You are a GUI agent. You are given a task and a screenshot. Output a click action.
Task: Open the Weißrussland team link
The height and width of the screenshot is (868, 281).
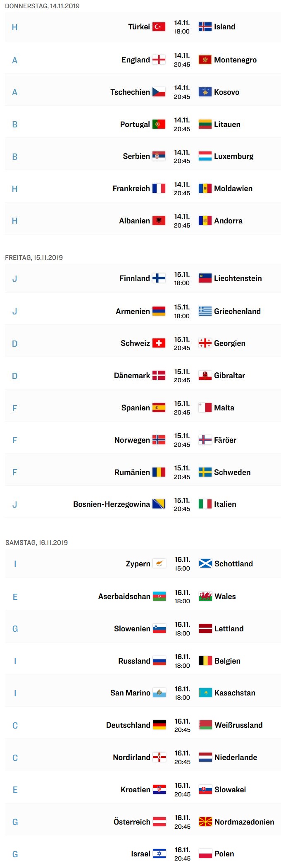238,725
